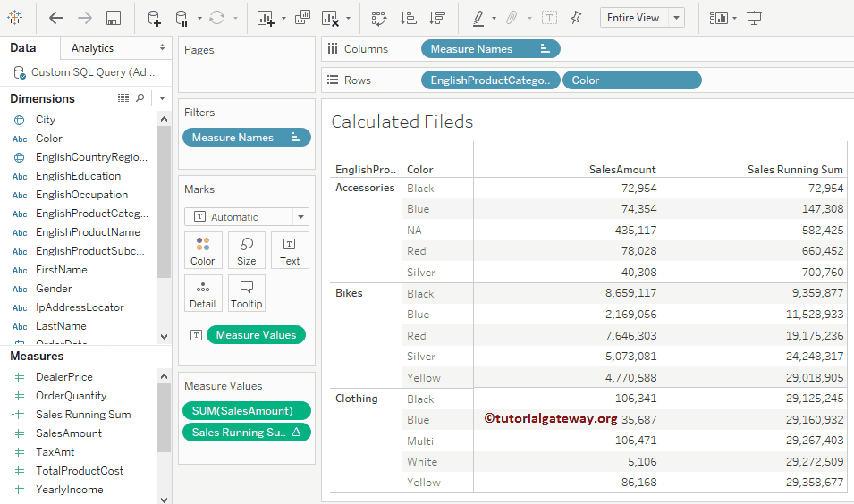The image size is (854, 504).
Task: Open Presentation Mode from the toolbar
Action: click(755, 18)
